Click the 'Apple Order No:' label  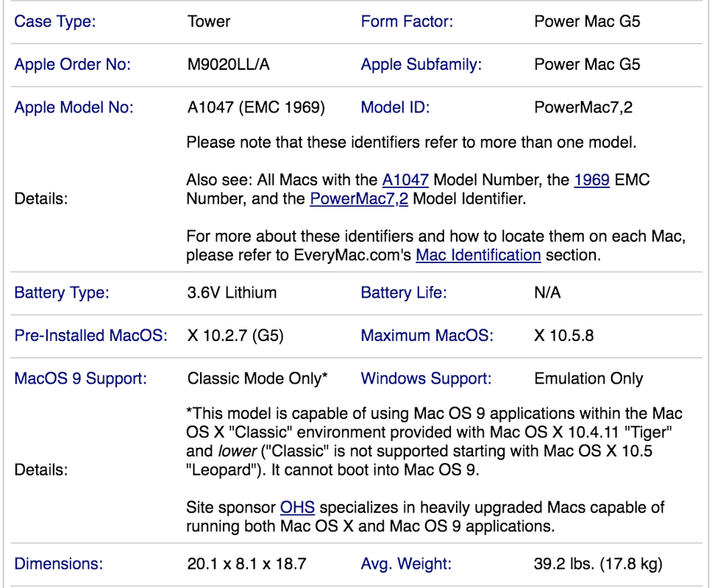73,65
